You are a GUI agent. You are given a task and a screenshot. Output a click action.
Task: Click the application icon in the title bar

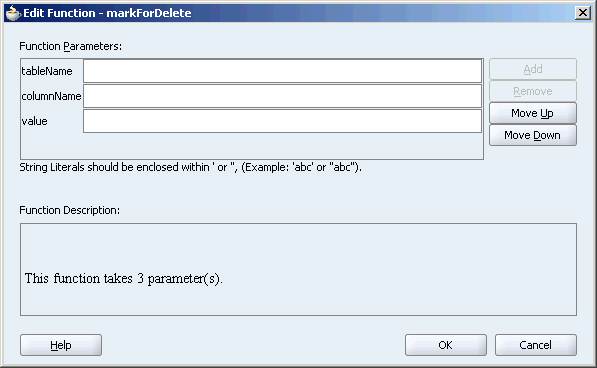13,13
